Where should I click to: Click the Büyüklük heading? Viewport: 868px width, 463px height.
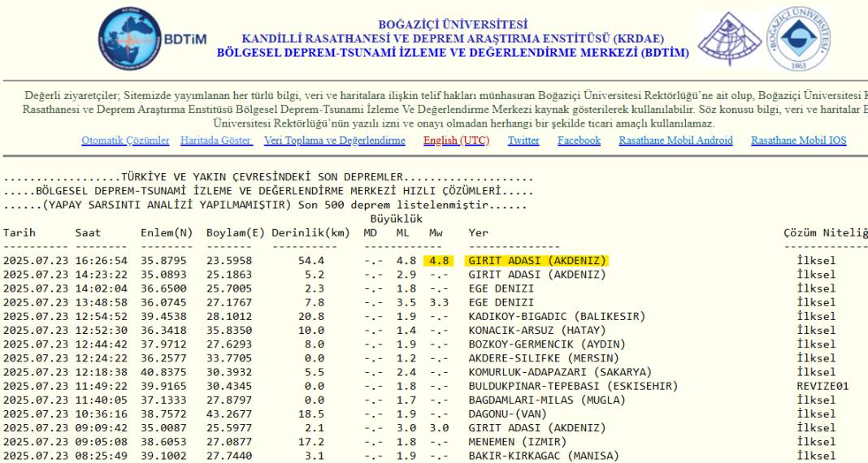(397, 219)
